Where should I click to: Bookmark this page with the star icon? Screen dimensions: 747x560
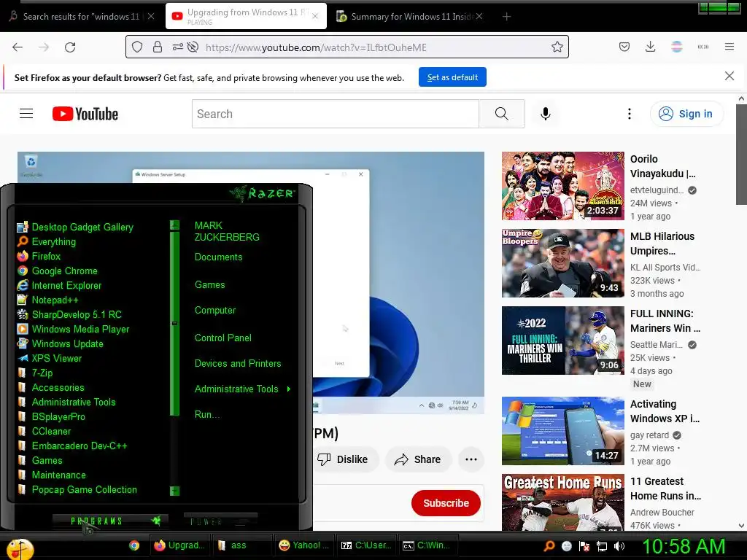(x=557, y=47)
